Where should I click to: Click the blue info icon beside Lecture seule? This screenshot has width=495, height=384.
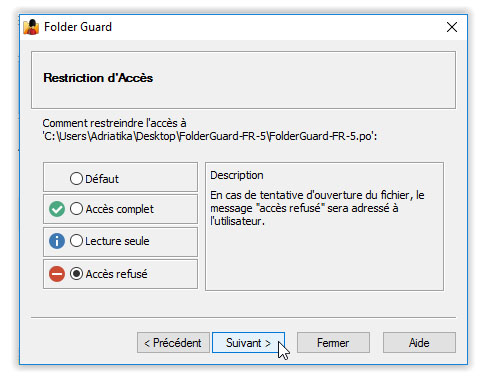point(57,241)
